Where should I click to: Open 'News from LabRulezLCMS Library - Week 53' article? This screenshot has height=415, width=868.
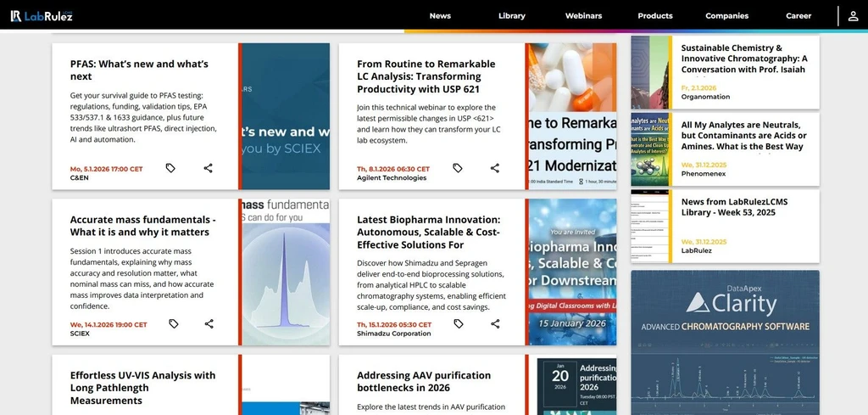coord(734,207)
